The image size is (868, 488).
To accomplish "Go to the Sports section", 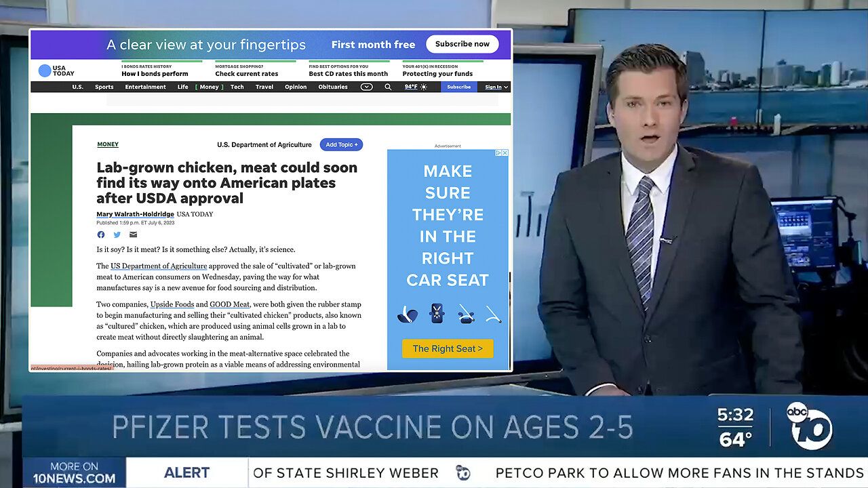I will click(104, 87).
